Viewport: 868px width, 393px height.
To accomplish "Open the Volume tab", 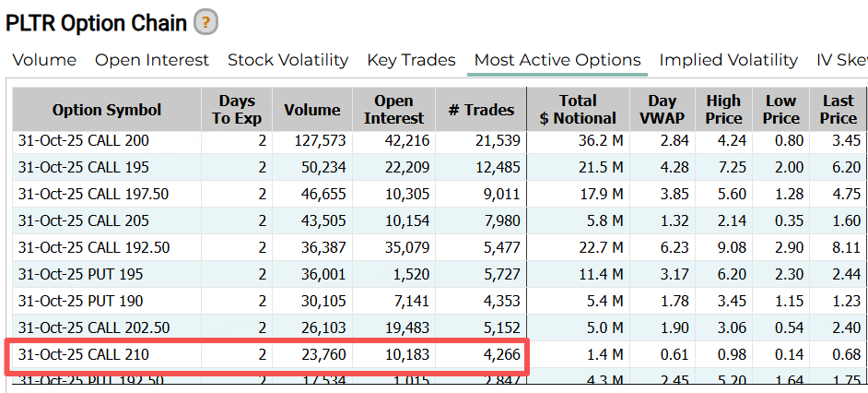I will [44, 60].
